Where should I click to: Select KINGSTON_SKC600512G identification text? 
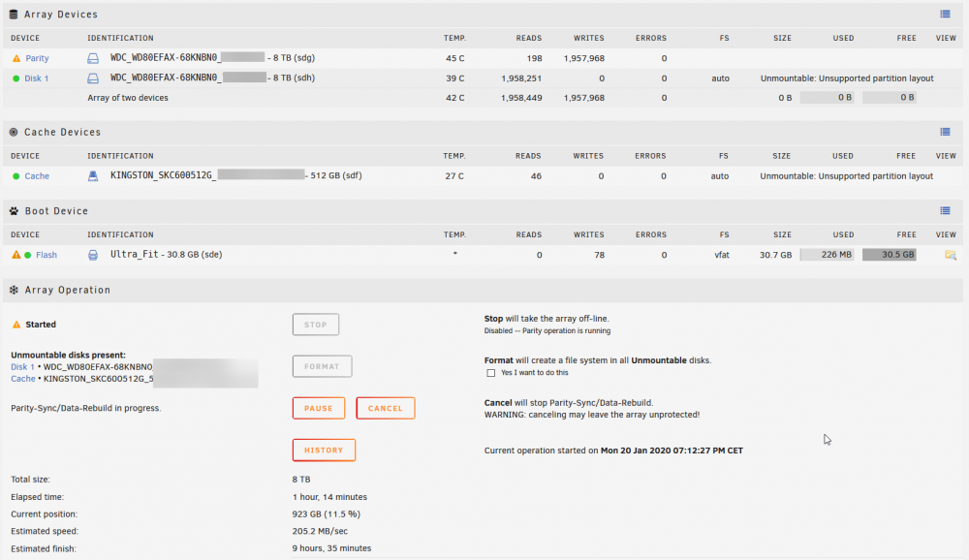pyautogui.click(x=236, y=175)
